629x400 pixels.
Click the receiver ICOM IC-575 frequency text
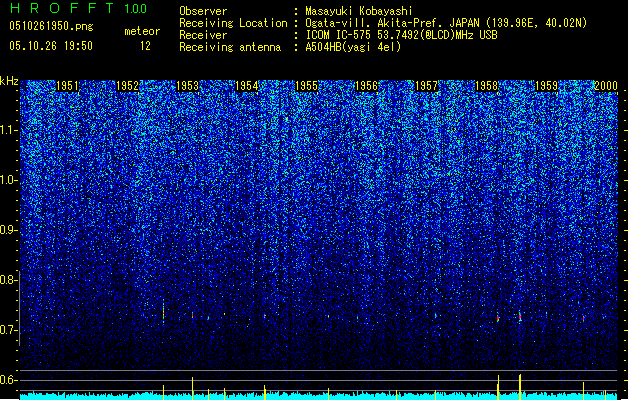coord(401,35)
